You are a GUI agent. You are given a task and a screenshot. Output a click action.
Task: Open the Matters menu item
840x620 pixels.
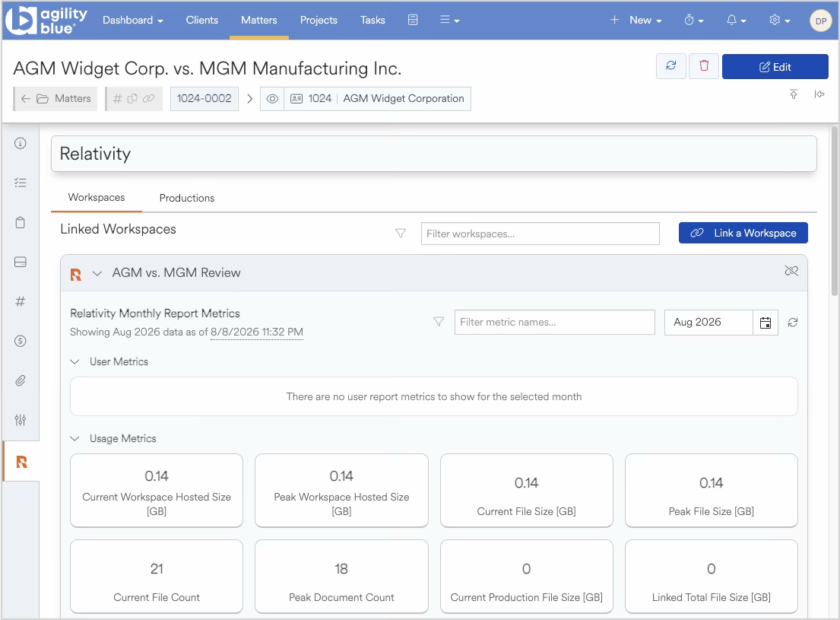[258, 21]
